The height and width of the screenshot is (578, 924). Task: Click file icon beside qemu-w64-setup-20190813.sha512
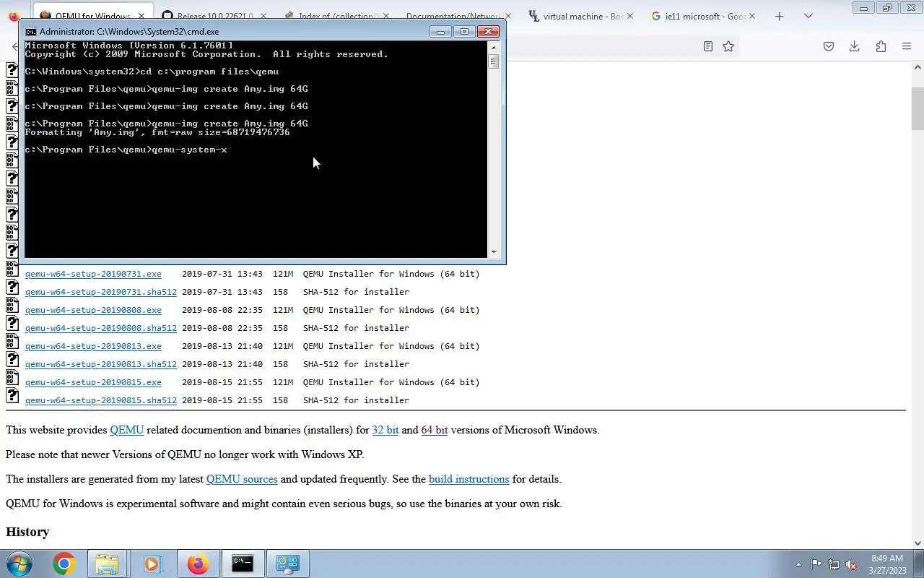(x=12, y=359)
